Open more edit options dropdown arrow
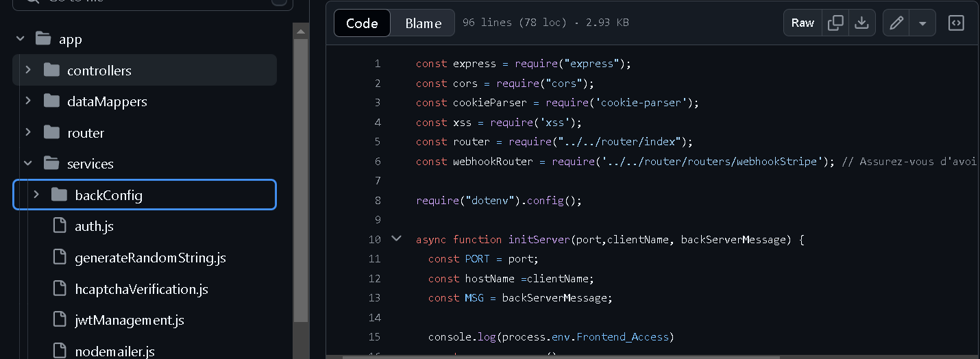This screenshot has width=980, height=359. pos(922,23)
